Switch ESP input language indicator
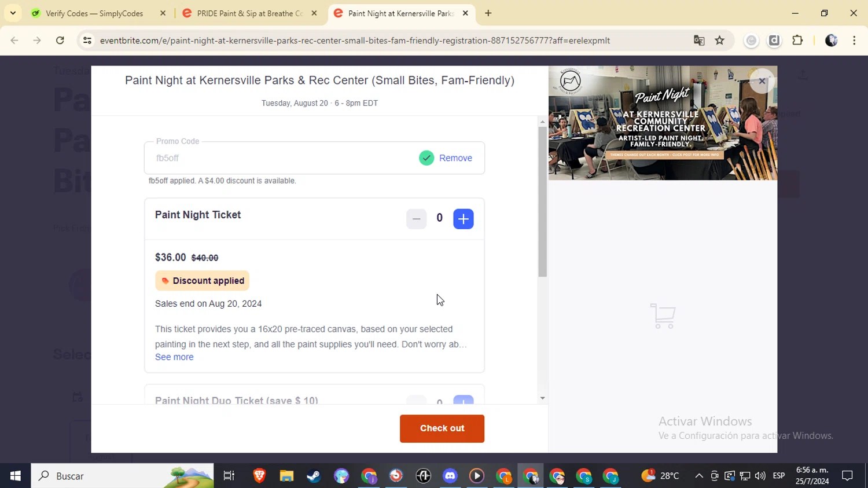The height and width of the screenshot is (488, 868). pos(779,476)
